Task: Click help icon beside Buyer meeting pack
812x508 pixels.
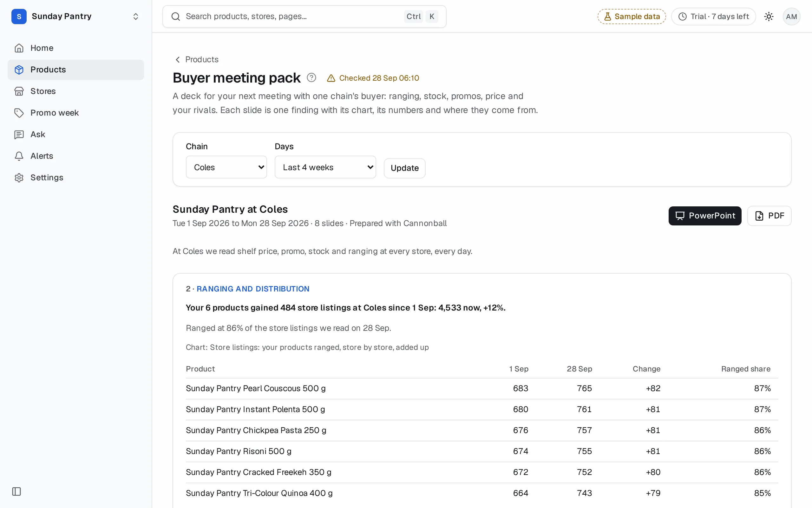Action: point(311,77)
